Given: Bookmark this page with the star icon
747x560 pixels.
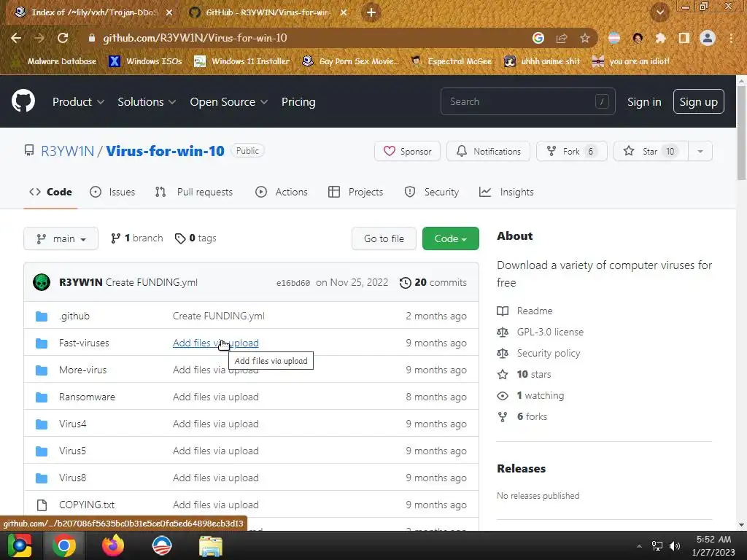Looking at the screenshot, I should coord(584,38).
